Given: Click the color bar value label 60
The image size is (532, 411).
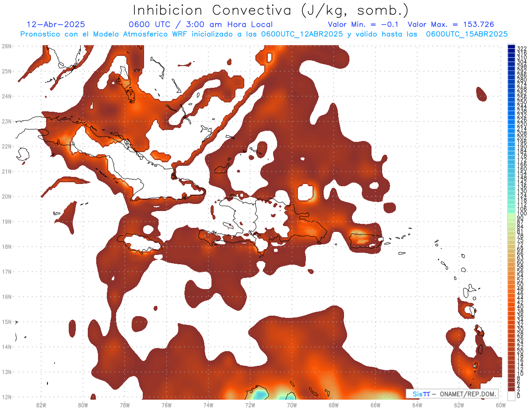Looking at the screenshot, I should 520,262.
